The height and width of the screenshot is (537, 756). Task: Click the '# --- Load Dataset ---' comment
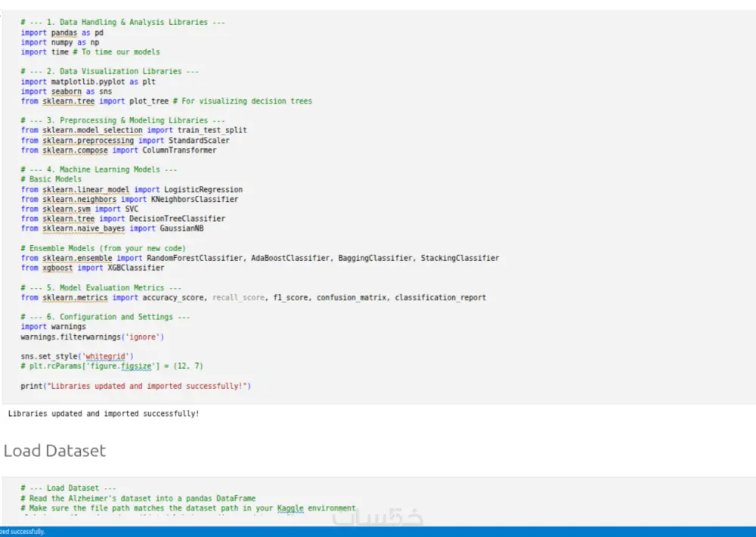(x=69, y=488)
